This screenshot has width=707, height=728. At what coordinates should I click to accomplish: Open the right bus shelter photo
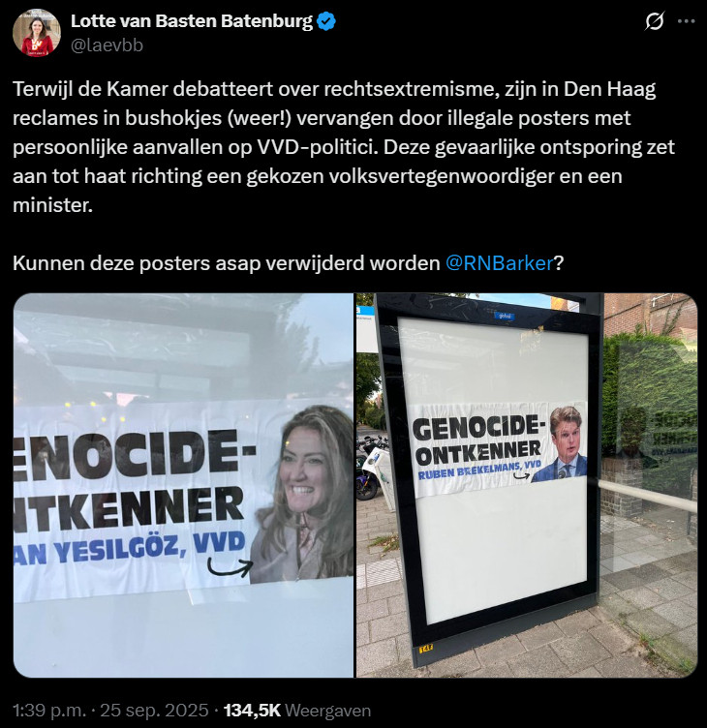(527, 485)
